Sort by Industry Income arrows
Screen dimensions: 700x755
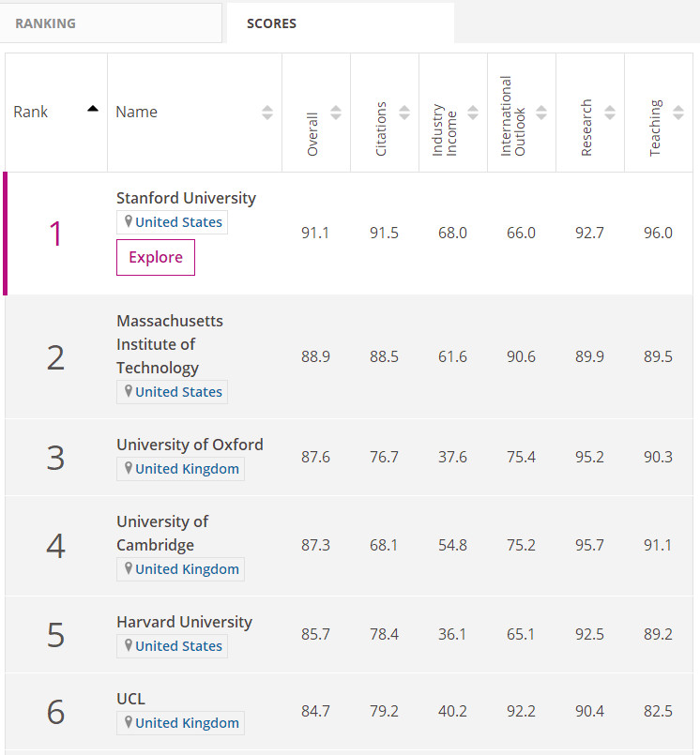pyautogui.click(x=473, y=113)
